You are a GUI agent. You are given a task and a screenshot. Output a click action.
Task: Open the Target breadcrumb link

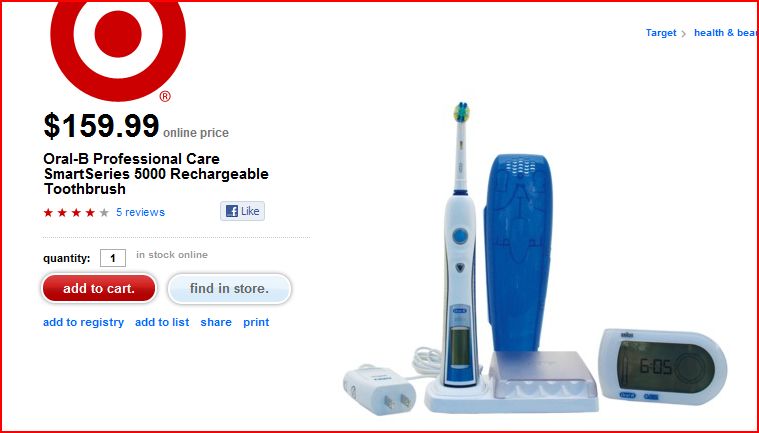click(x=661, y=33)
